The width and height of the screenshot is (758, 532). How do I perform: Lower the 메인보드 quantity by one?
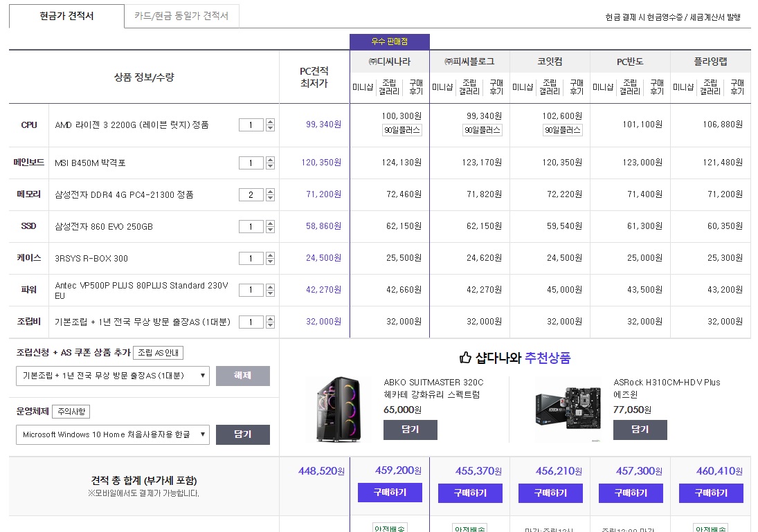click(x=270, y=166)
